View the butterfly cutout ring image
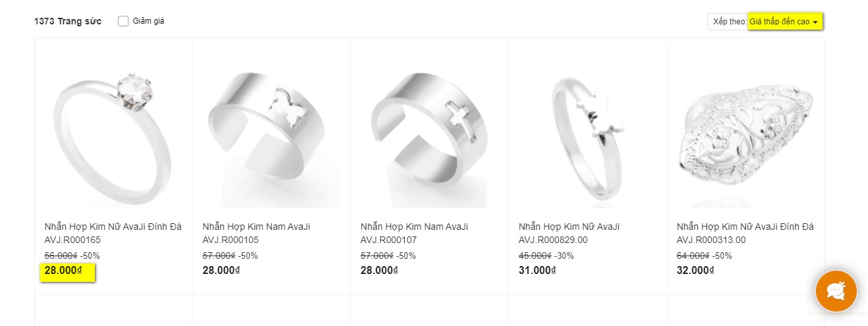The image size is (868, 326). (271, 128)
